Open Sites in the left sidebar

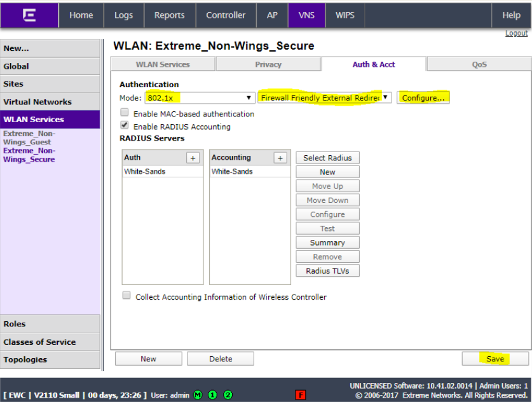(50, 84)
